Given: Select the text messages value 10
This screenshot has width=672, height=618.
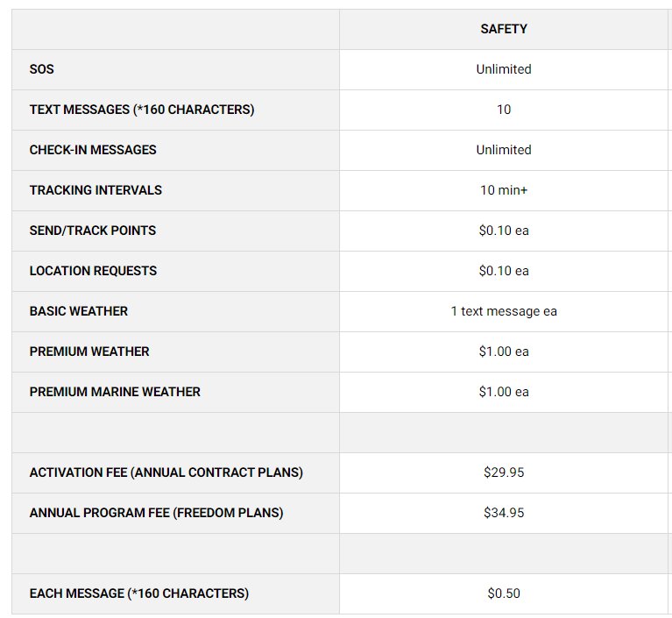Looking at the screenshot, I should pyautogui.click(x=503, y=110).
